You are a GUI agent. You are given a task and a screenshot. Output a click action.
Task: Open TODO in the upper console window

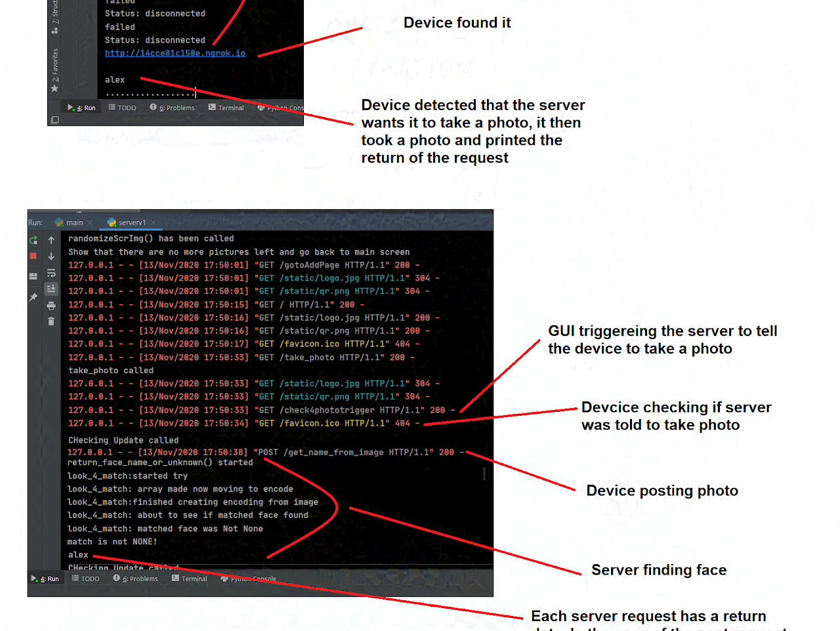123,108
